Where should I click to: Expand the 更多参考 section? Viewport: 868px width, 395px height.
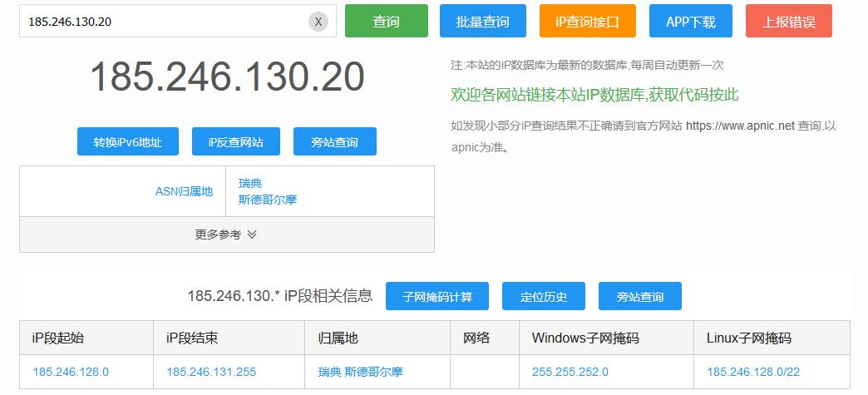click(x=226, y=235)
